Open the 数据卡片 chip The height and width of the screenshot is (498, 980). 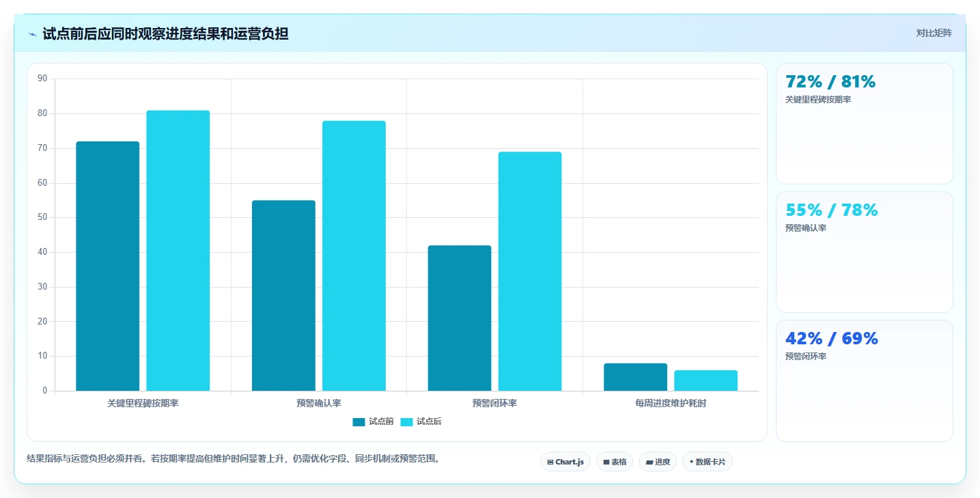708,462
